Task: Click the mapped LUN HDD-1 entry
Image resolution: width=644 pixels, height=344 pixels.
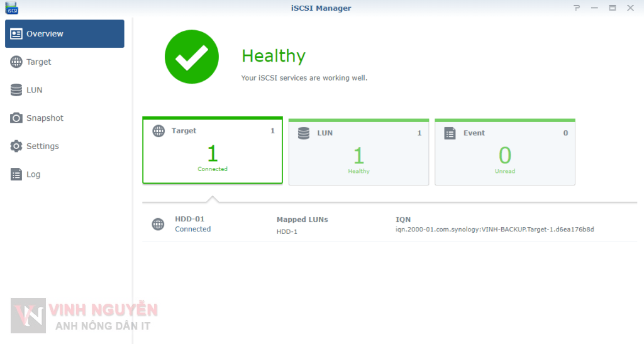Action: [x=287, y=231]
